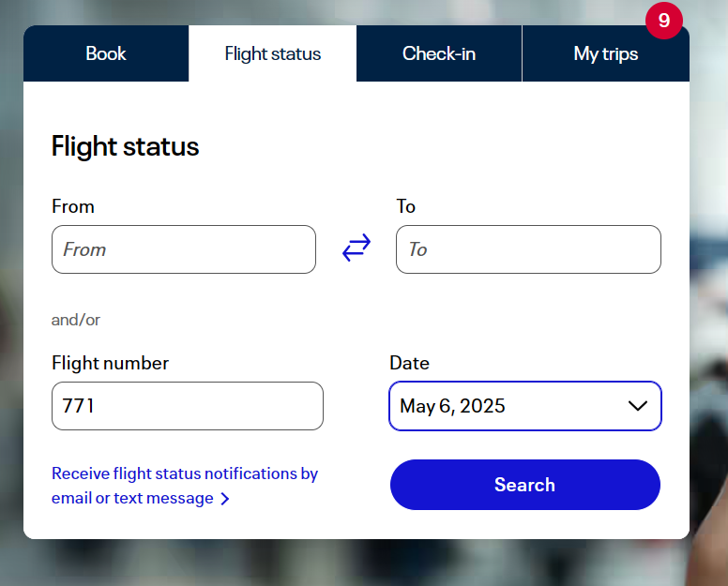Focus the From airport input field

point(184,249)
